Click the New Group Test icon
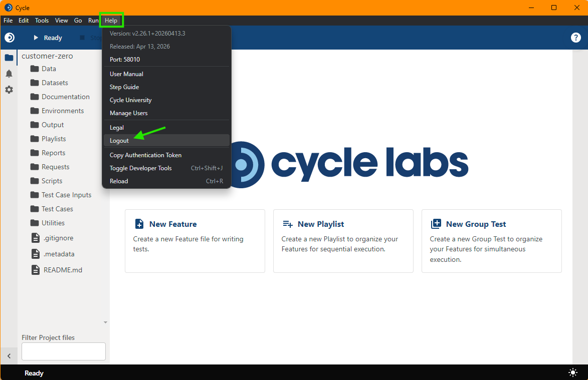The height and width of the screenshot is (380, 588). pyautogui.click(x=436, y=224)
